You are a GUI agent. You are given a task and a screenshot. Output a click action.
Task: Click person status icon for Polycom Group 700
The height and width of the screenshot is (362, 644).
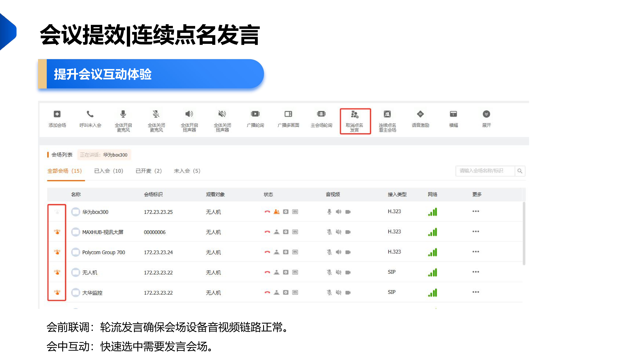(276, 252)
